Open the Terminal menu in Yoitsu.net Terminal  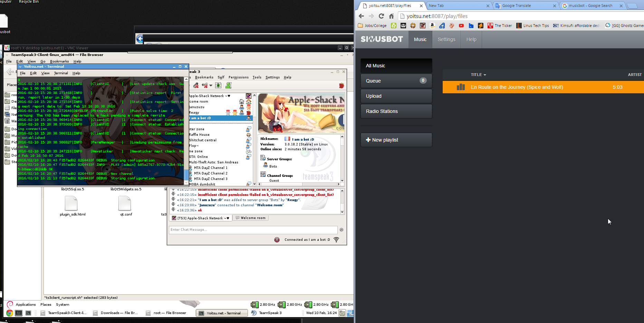click(61, 73)
